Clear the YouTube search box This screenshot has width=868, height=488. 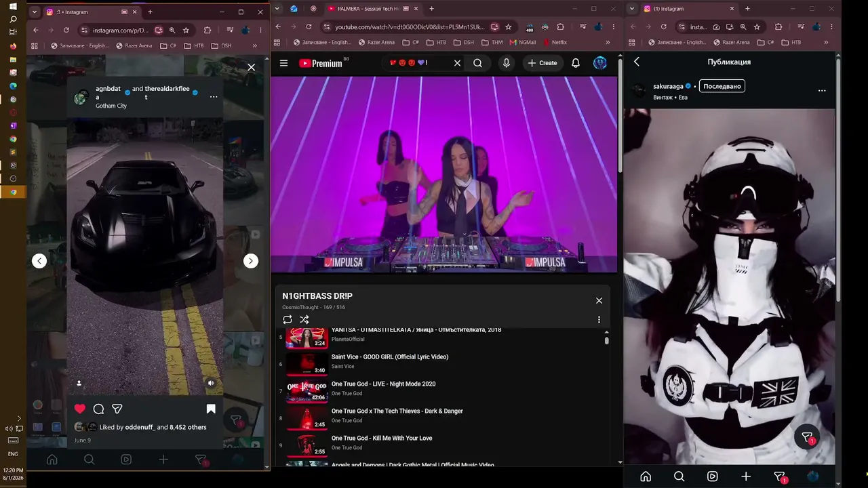point(457,63)
